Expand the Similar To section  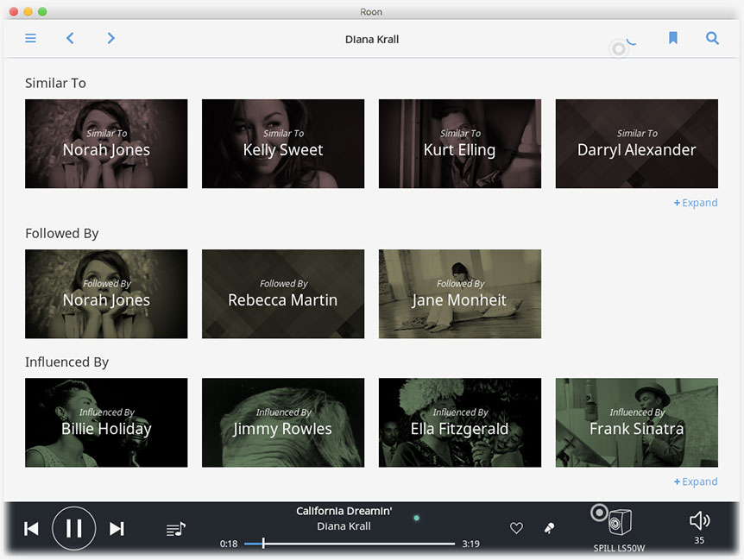pos(696,203)
